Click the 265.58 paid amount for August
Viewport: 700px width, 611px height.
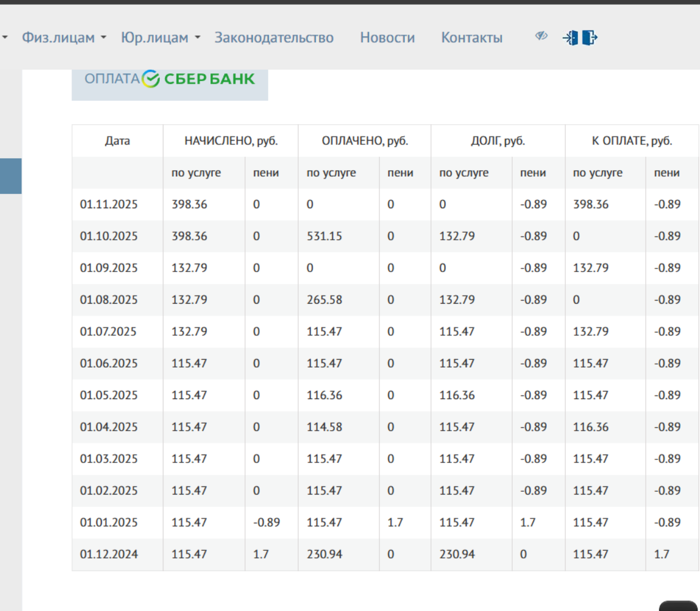(x=324, y=300)
